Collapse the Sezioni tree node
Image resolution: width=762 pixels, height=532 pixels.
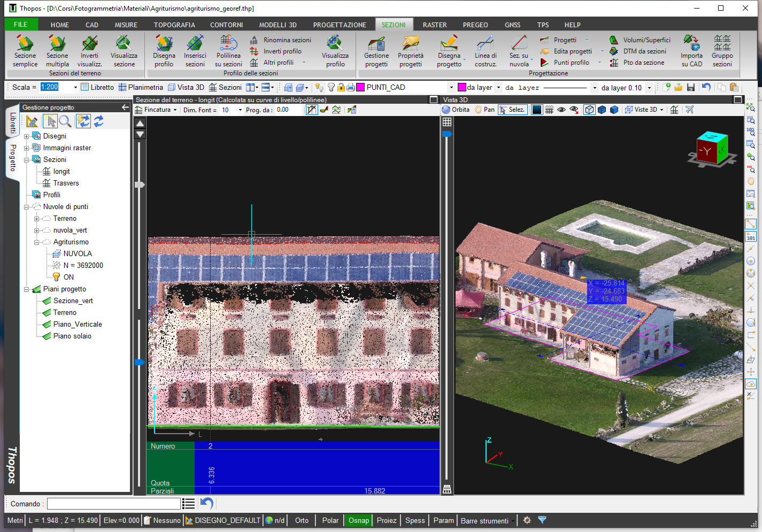point(26,160)
